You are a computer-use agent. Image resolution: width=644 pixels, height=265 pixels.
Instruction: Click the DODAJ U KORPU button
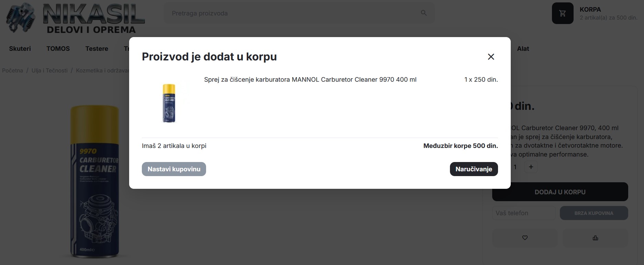[560, 192]
